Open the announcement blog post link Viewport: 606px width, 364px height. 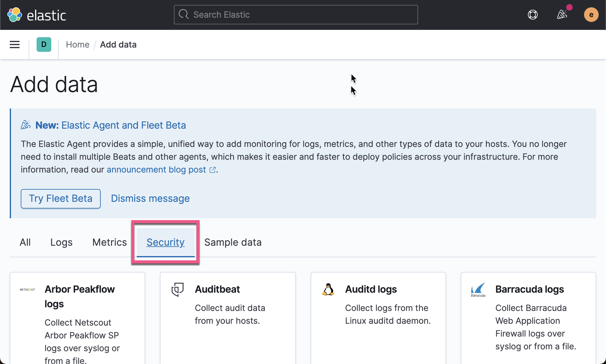click(x=156, y=170)
